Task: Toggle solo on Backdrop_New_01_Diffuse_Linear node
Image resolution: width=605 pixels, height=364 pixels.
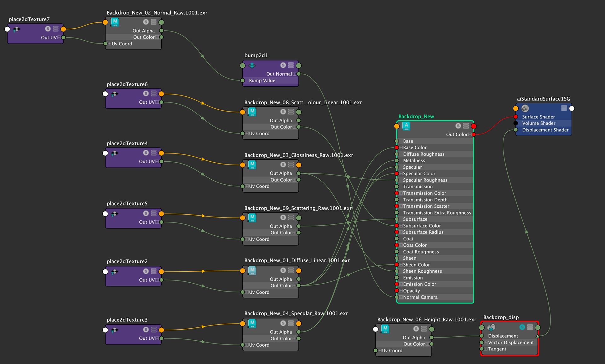Action: coord(283,270)
